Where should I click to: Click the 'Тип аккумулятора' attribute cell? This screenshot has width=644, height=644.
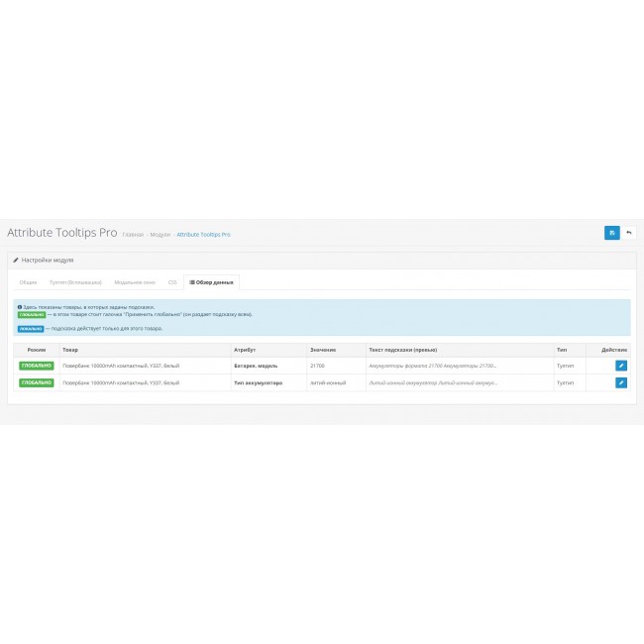pyautogui.click(x=258, y=382)
